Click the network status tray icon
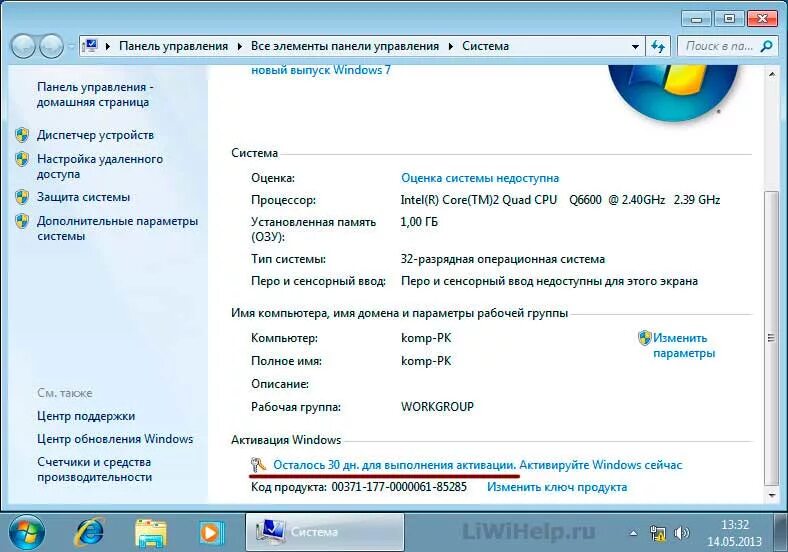The height and width of the screenshot is (552, 788). click(x=657, y=533)
